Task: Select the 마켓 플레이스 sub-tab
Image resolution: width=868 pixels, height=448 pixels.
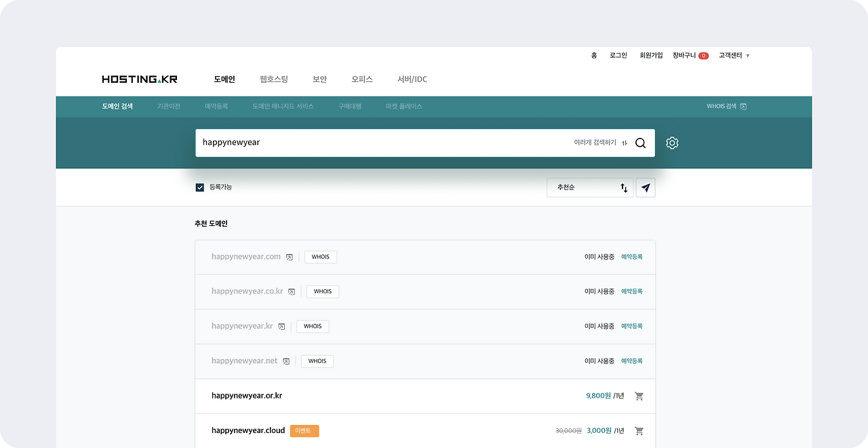Action: pyautogui.click(x=404, y=107)
